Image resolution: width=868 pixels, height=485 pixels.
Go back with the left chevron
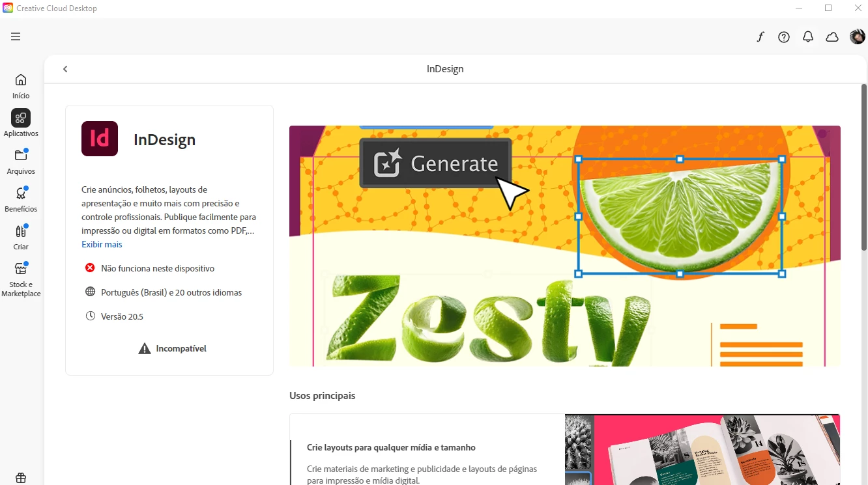click(65, 69)
